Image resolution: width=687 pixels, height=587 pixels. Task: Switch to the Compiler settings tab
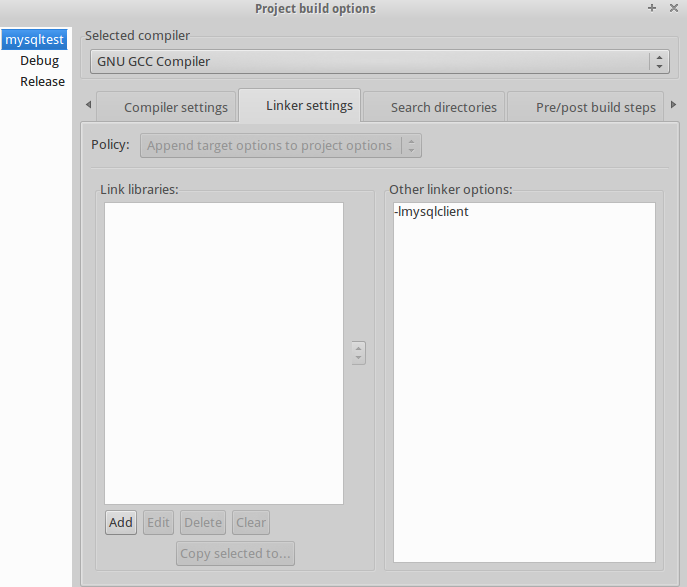tap(176, 107)
